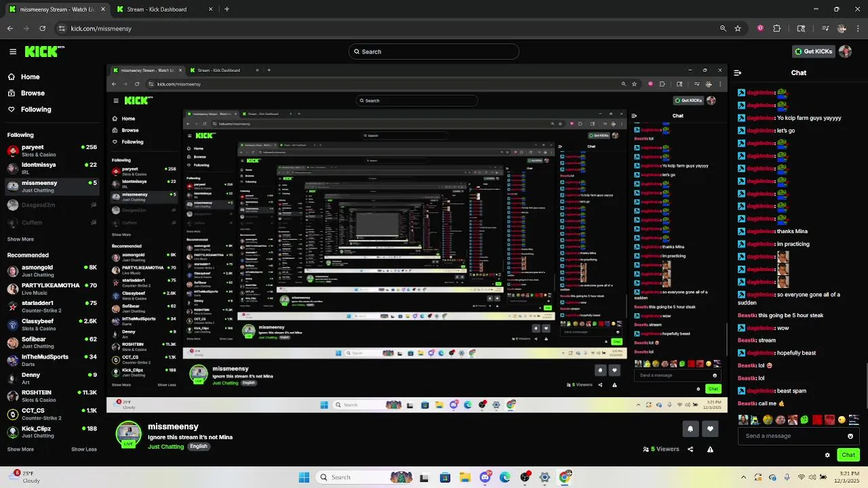Open Windows Start menu

304,477
